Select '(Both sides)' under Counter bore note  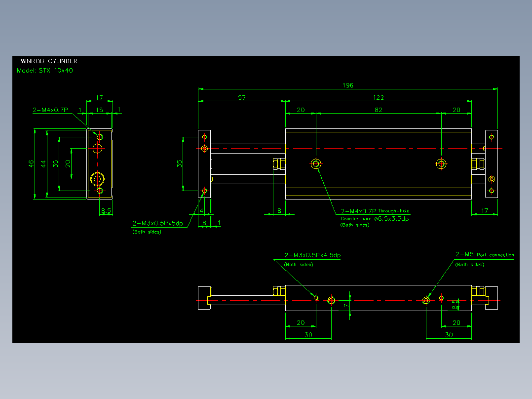[355, 225]
